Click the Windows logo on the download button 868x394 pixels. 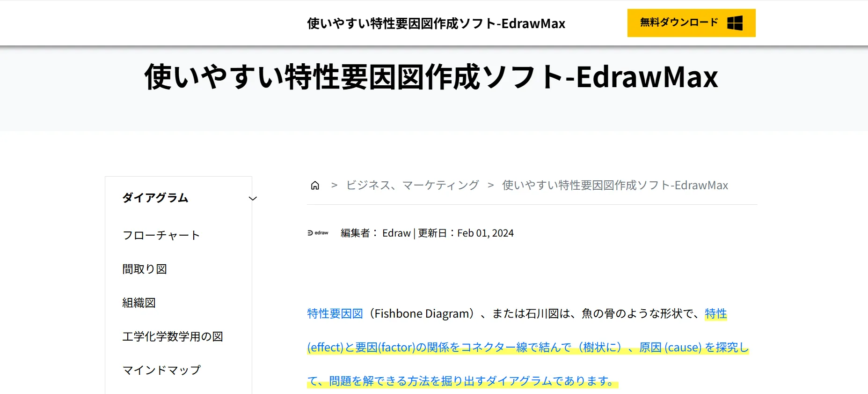tap(735, 23)
